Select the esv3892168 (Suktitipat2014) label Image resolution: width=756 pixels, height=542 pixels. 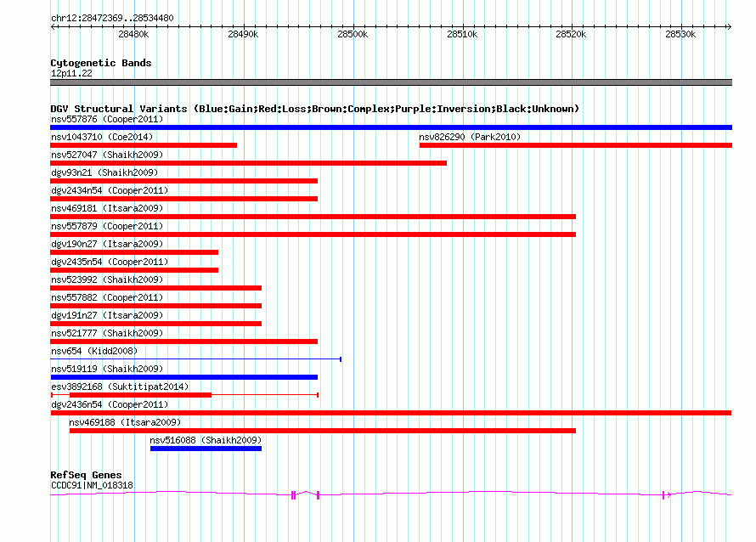[120, 387]
